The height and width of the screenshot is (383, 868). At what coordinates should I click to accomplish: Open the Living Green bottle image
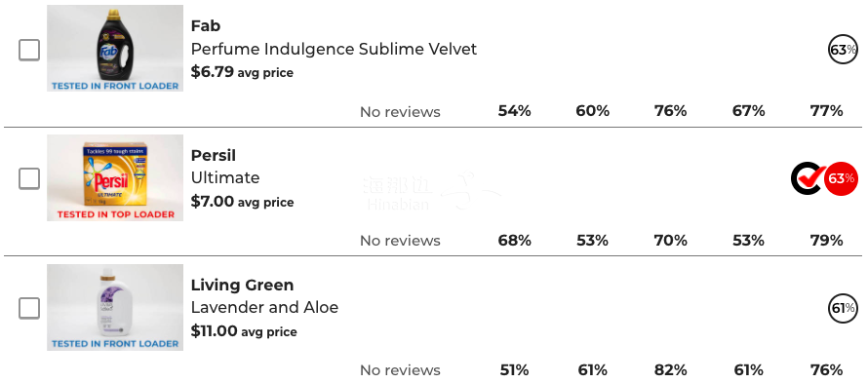115,307
